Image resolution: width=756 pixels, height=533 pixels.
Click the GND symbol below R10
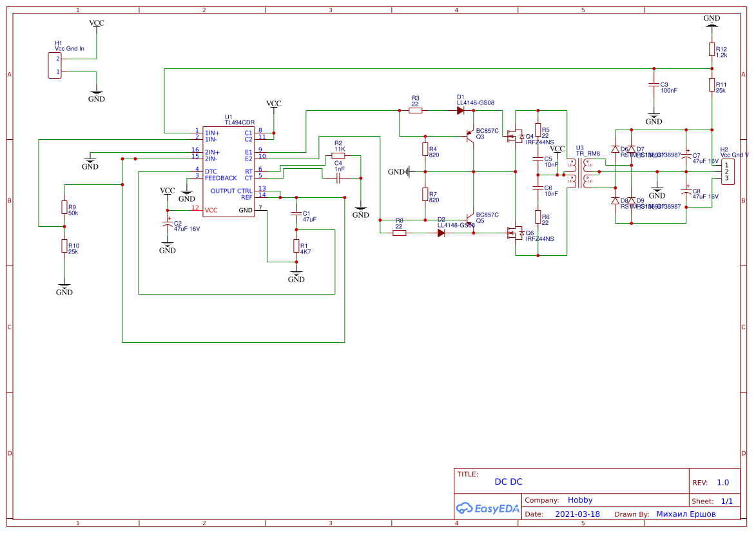tap(63, 287)
